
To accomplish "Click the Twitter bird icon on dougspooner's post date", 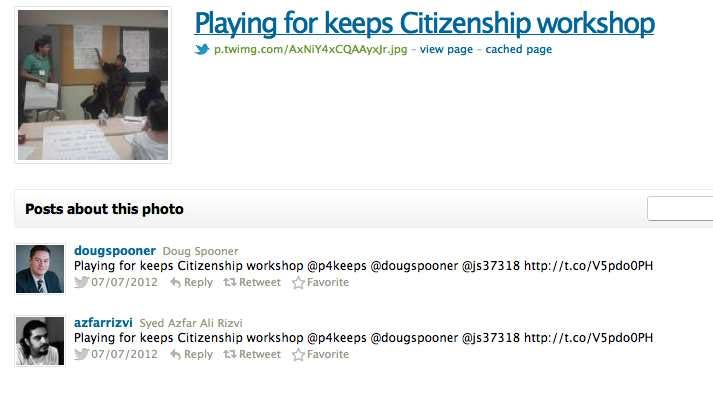I will [81, 283].
